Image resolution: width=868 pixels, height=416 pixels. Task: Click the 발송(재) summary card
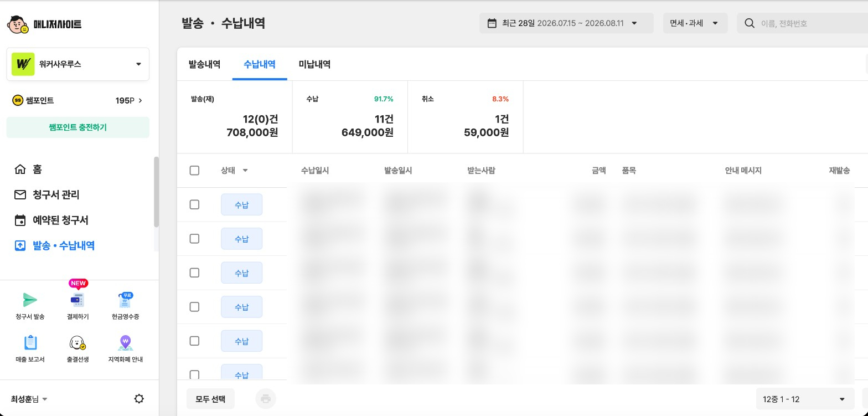click(x=235, y=117)
